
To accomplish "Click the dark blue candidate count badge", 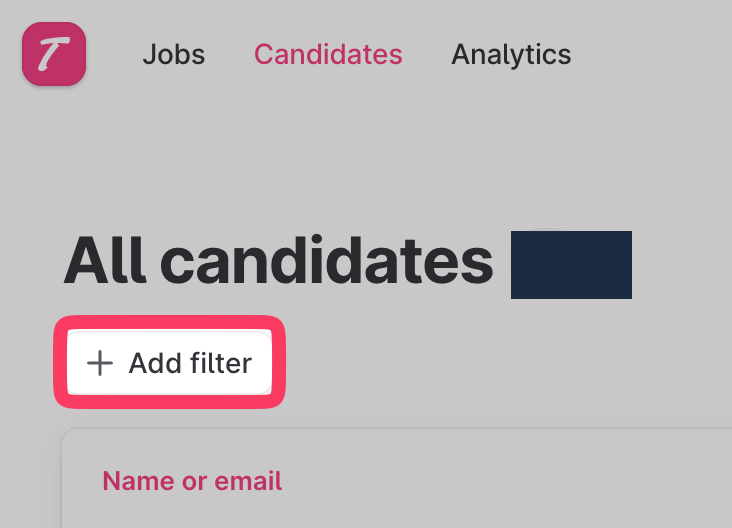I will 571,264.
